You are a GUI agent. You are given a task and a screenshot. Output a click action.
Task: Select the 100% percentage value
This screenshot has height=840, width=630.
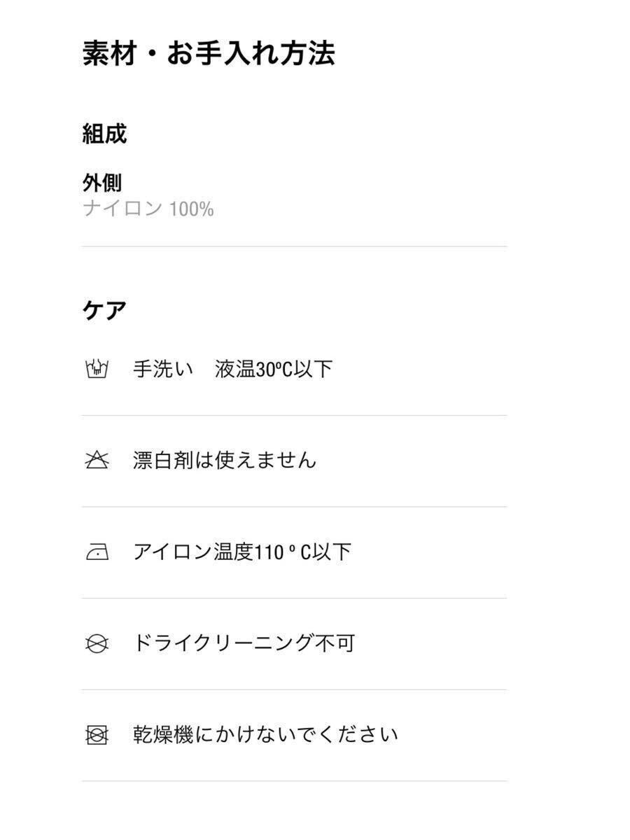coord(191,209)
